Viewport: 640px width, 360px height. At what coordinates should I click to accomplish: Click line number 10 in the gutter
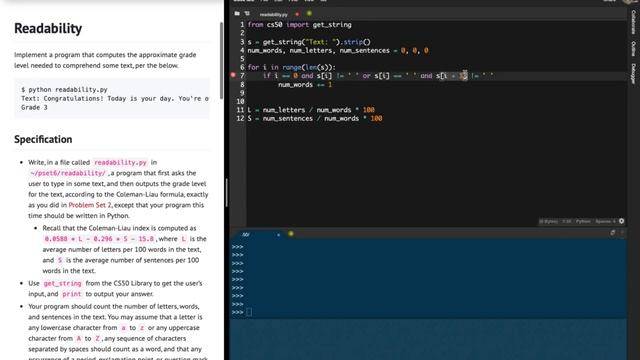tap(240, 101)
